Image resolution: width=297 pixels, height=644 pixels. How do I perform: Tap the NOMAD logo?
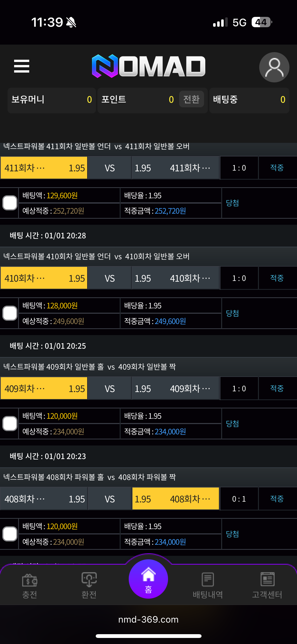[x=149, y=66]
